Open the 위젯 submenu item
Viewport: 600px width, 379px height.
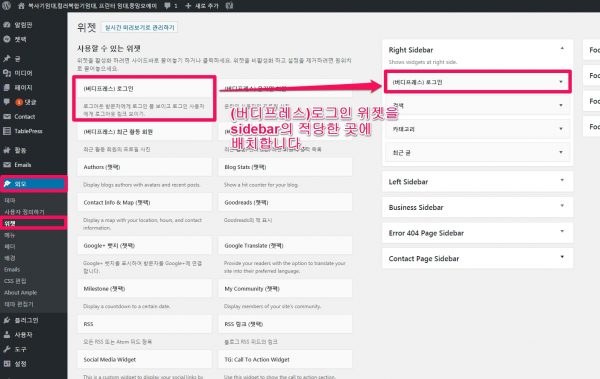click(10, 223)
